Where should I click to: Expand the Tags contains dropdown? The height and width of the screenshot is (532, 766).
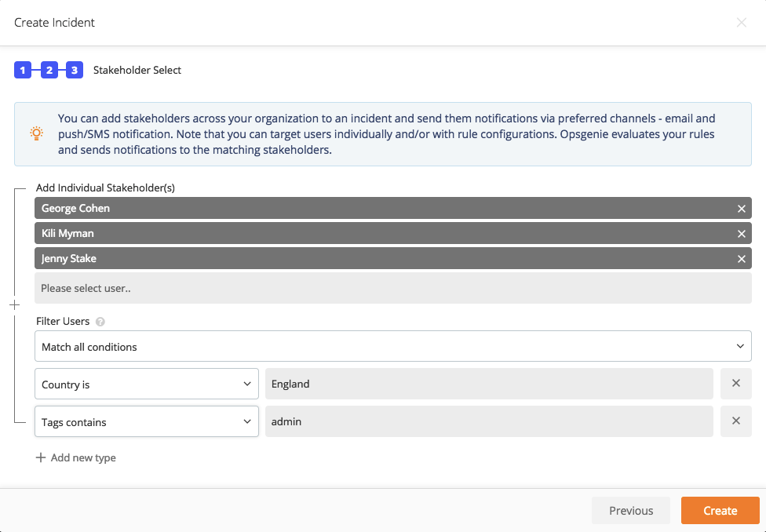pyautogui.click(x=147, y=421)
